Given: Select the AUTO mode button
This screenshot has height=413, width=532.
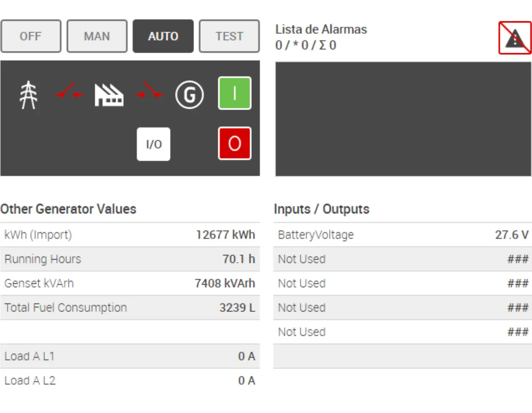Looking at the screenshot, I should 163,36.
